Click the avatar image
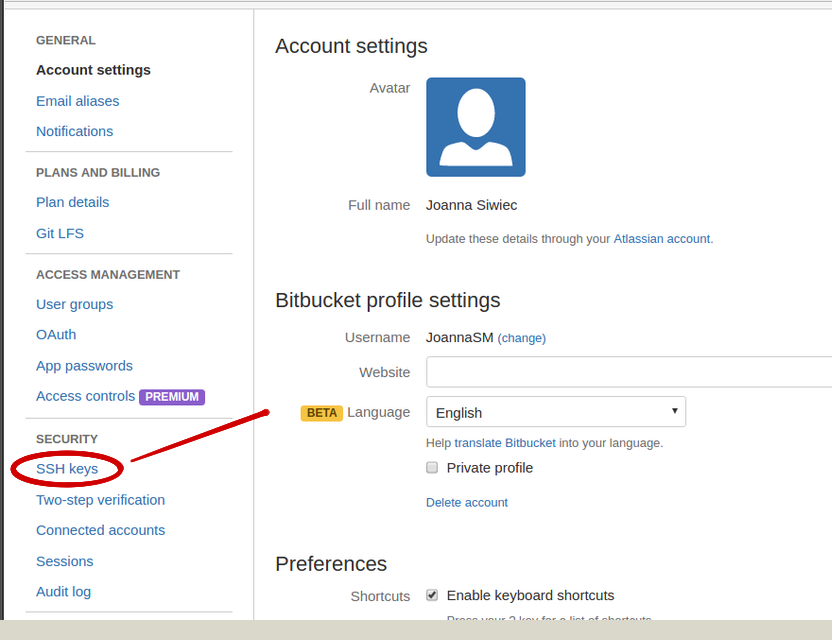832x640 pixels. pyautogui.click(x=476, y=127)
